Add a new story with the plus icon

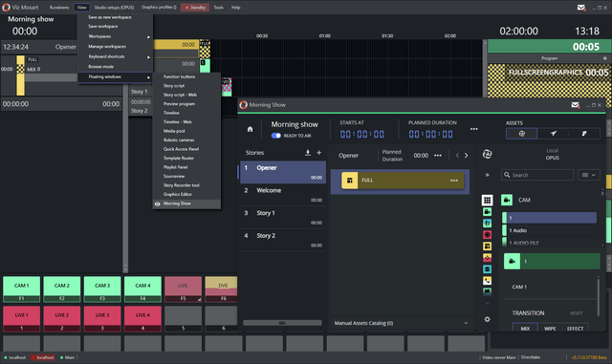pyautogui.click(x=318, y=153)
